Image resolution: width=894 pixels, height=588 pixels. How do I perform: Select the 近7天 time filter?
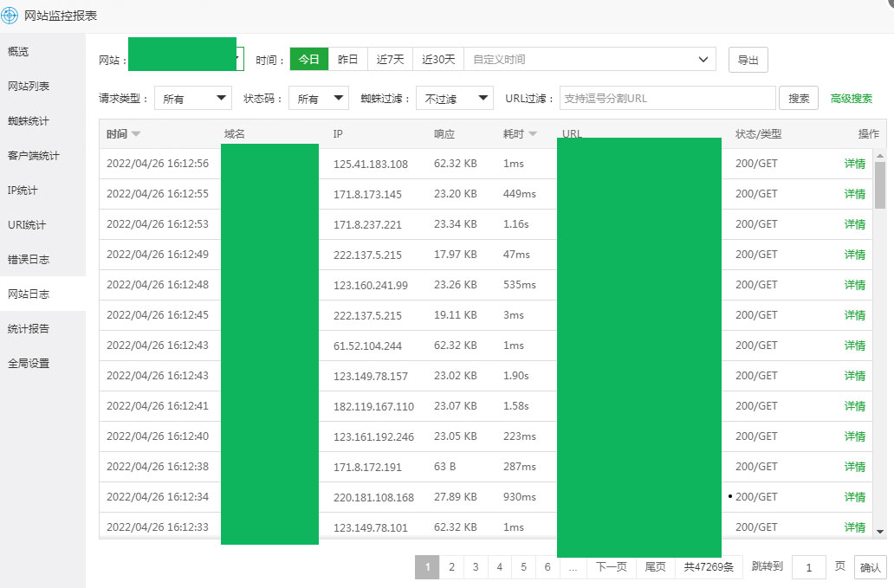point(391,59)
